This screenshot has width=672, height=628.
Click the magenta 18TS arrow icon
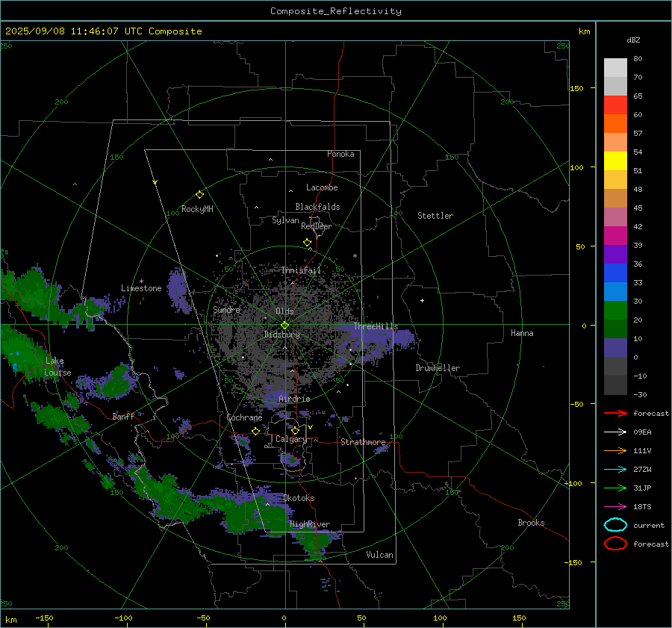coord(615,507)
